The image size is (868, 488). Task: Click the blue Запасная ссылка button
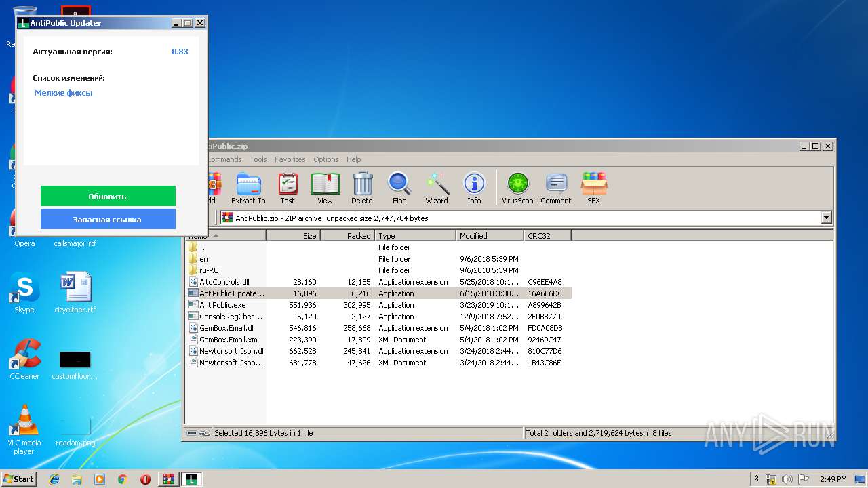point(108,219)
